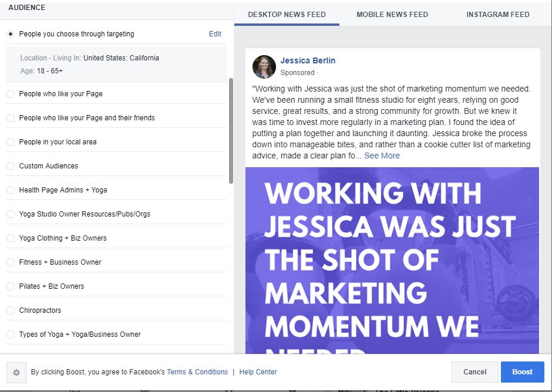552x392 pixels.
Task: Choose 'Fitness + Business Owner' audience
Action: [11, 262]
